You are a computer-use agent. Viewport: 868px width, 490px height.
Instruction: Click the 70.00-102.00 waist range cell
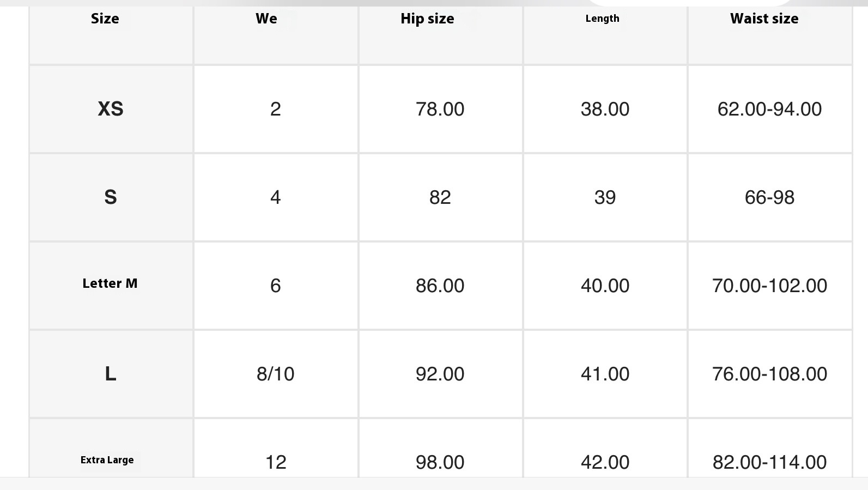[x=769, y=286]
